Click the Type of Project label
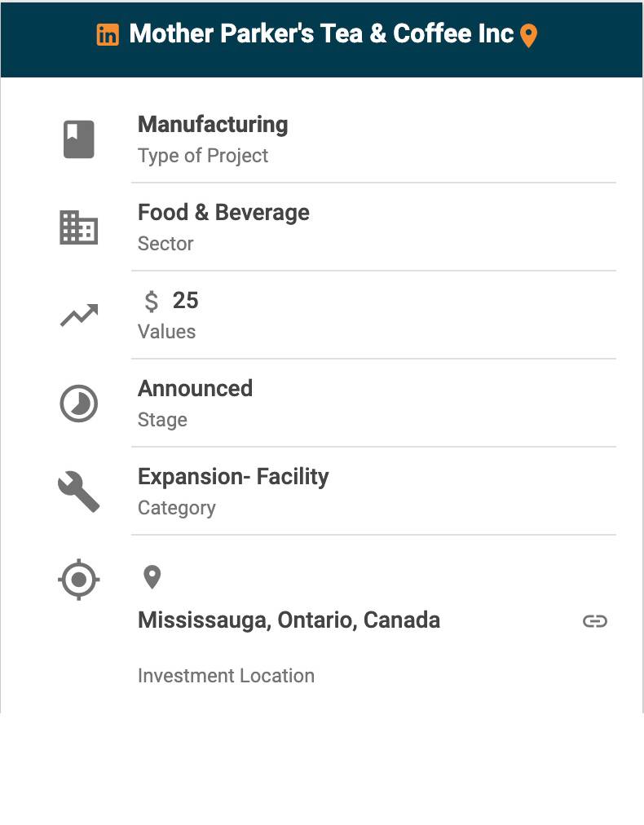Image resolution: width=644 pixels, height=825 pixels. tap(203, 156)
